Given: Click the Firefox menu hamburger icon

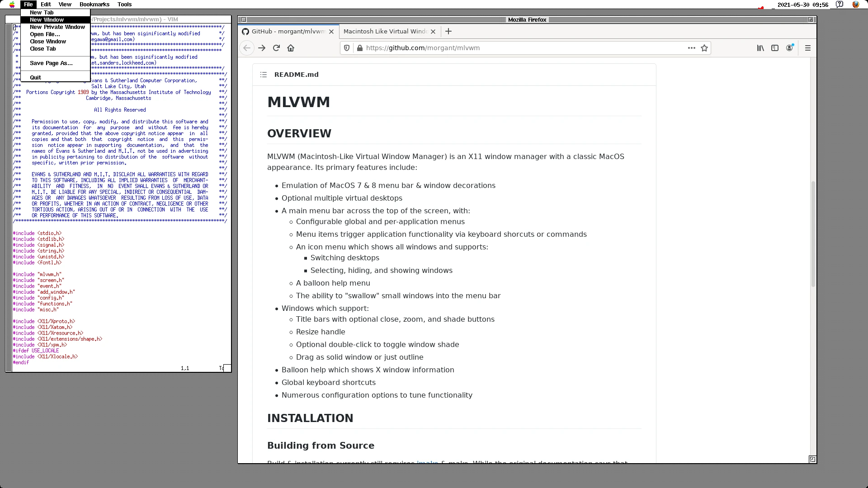Looking at the screenshot, I should [x=808, y=47].
